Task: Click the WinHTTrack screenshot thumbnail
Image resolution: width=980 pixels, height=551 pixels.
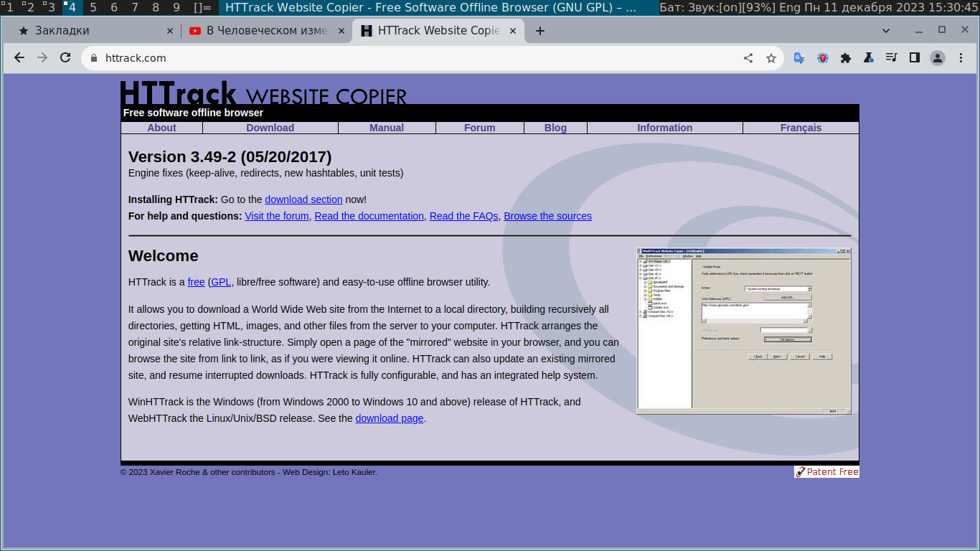Action: (x=744, y=331)
